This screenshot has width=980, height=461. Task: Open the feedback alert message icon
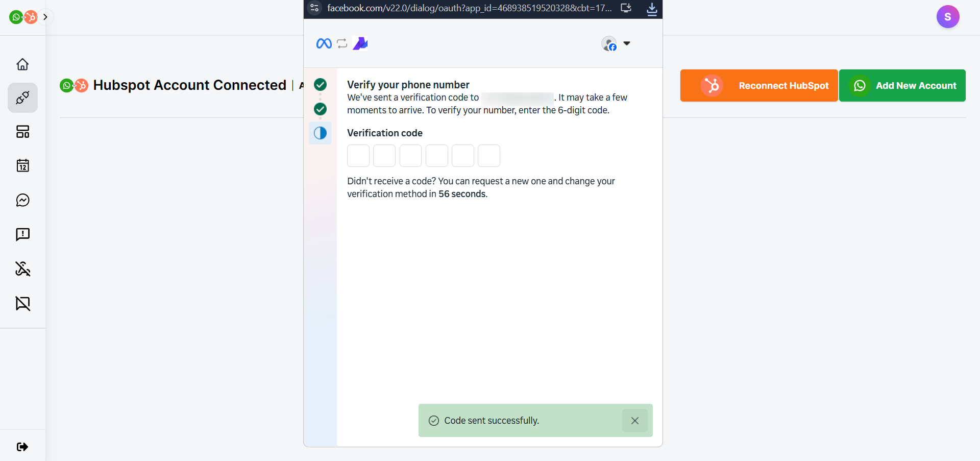point(22,234)
